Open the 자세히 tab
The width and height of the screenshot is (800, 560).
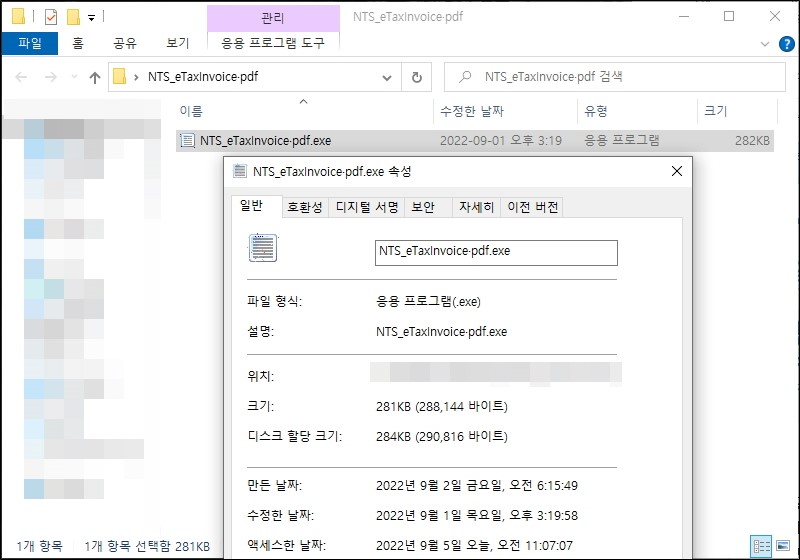pos(477,207)
